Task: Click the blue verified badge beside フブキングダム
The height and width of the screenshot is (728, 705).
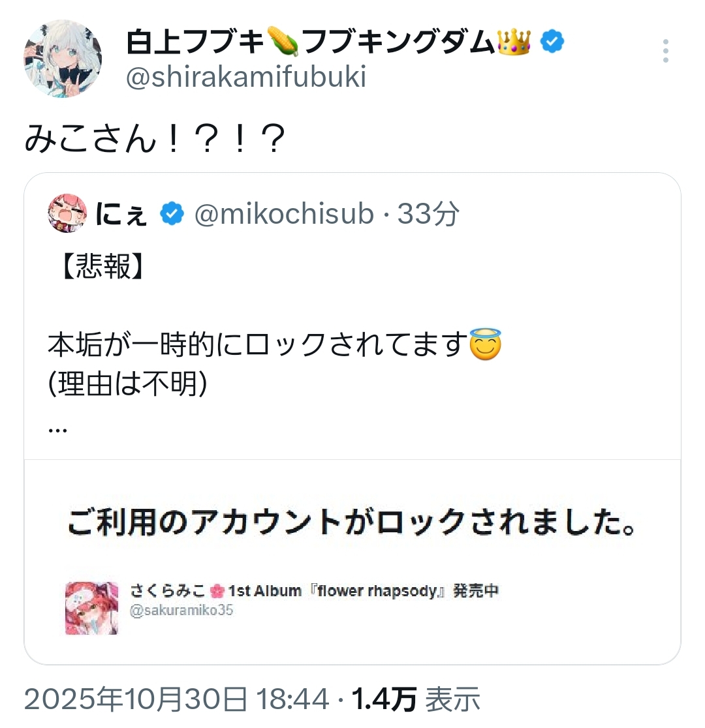Action: (552, 44)
